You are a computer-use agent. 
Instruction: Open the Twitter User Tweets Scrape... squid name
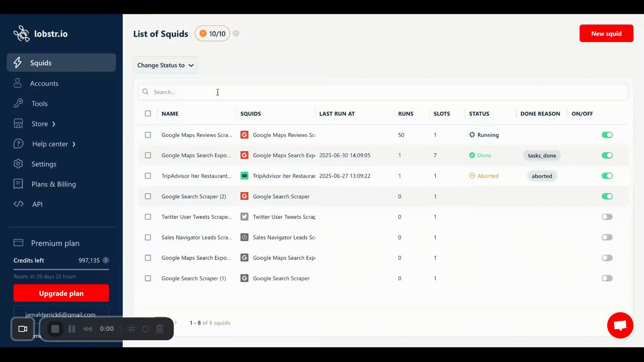(197, 217)
